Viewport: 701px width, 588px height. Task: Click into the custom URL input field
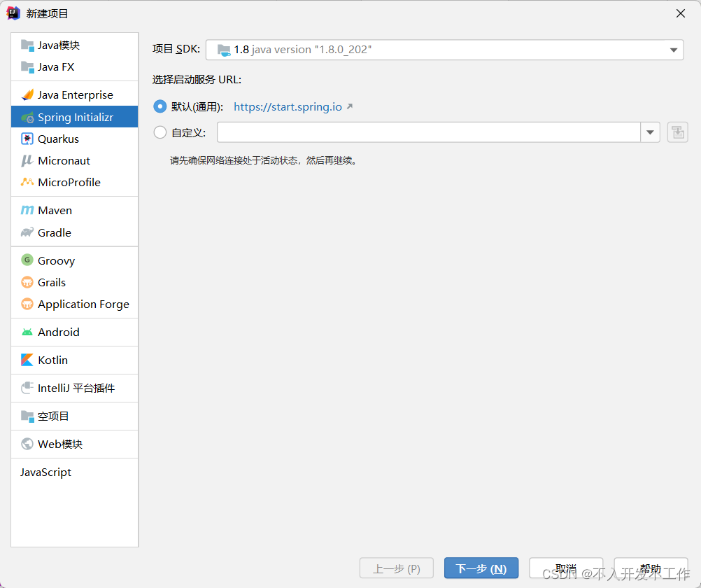coord(429,132)
